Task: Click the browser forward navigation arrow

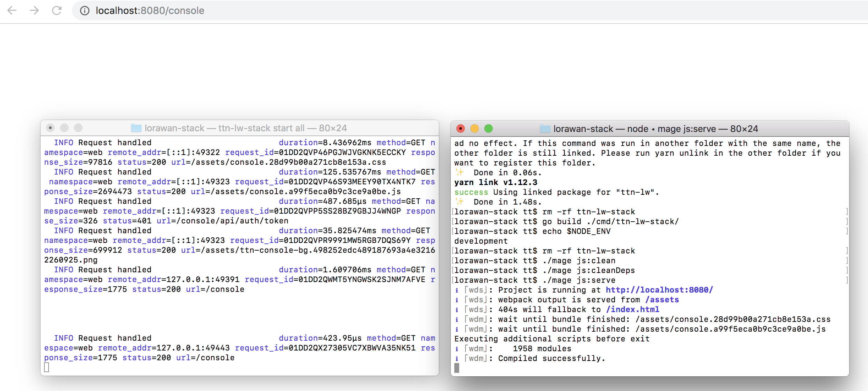Action: point(34,11)
